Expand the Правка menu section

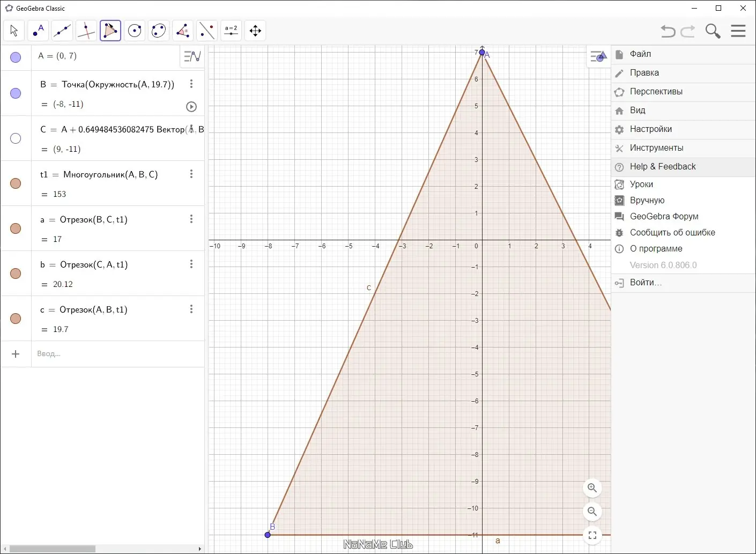[683, 73]
